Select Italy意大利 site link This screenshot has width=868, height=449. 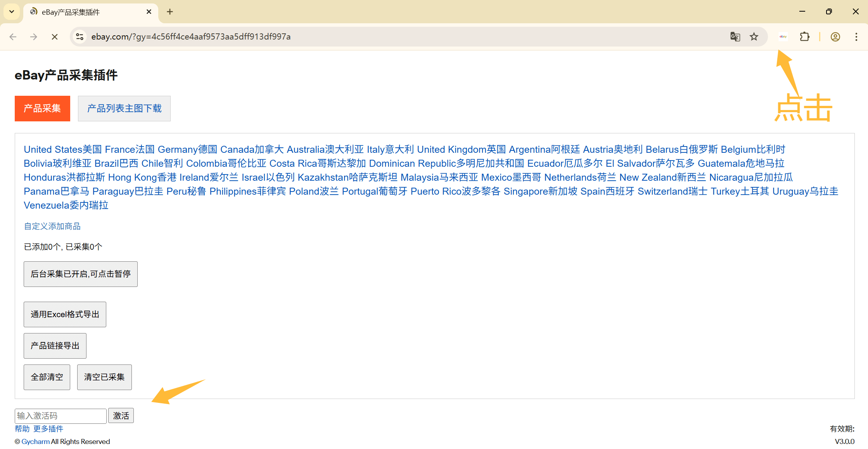point(391,150)
